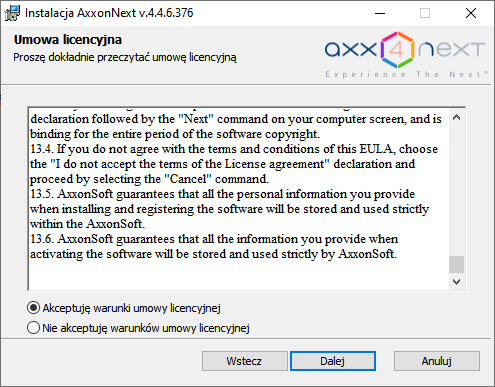The height and width of the screenshot is (387, 495).
Task: Click the scroll up arrow of license text
Action: [456, 117]
